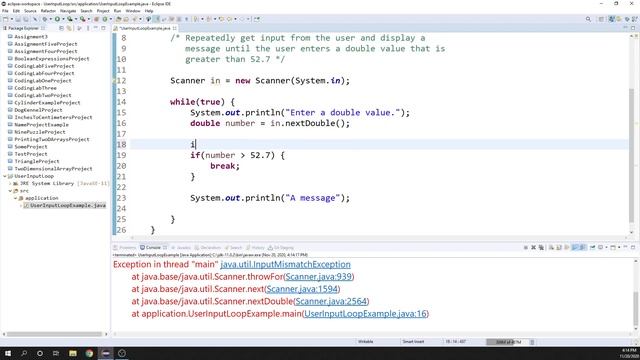
Task: Switch to the Java perspective icon
Action: point(611,19)
